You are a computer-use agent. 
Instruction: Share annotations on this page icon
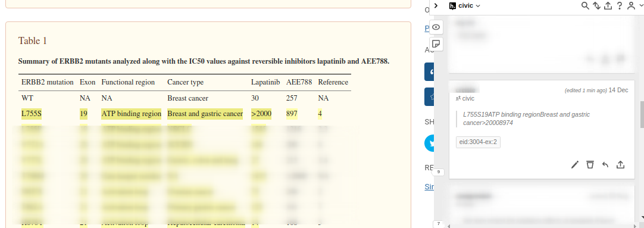[608, 6]
